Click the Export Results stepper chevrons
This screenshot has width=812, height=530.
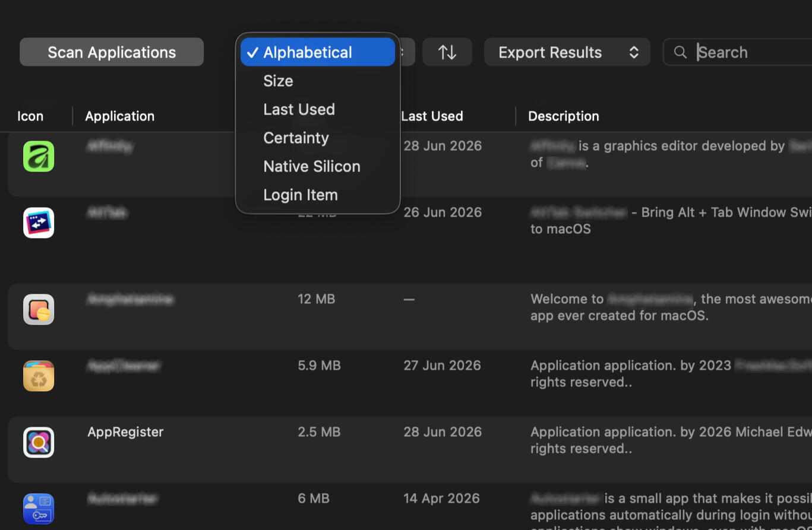click(x=634, y=52)
